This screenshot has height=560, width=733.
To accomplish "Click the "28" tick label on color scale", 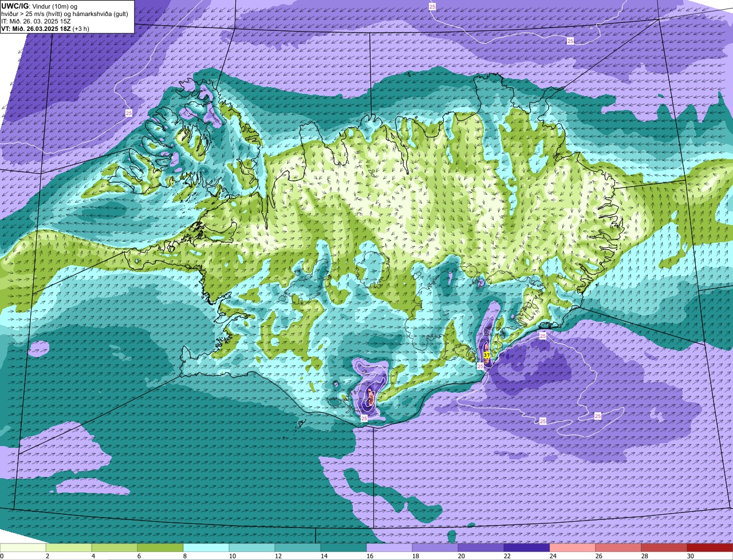I will click(x=644, y=556).
